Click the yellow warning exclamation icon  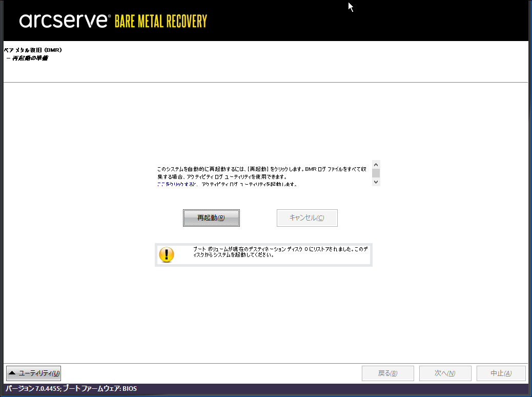tap(167, 255)
